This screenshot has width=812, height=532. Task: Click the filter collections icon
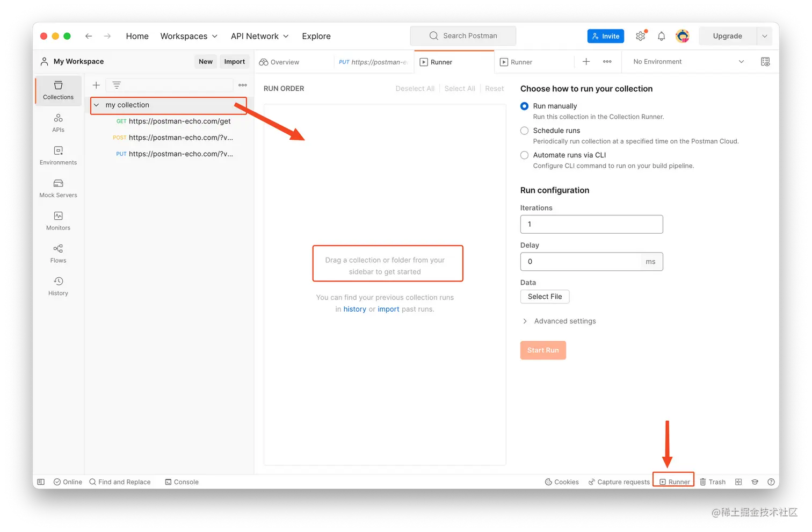(117, 85)
